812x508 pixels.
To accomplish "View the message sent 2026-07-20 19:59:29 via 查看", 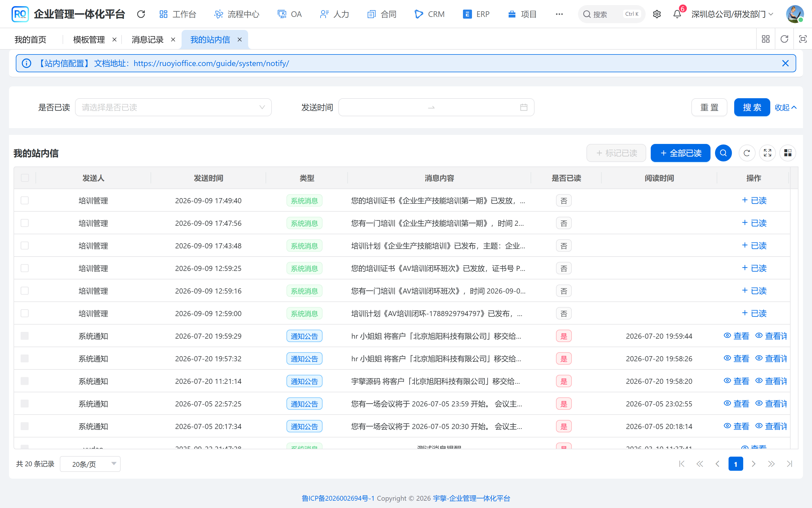I will pos(736,336).
